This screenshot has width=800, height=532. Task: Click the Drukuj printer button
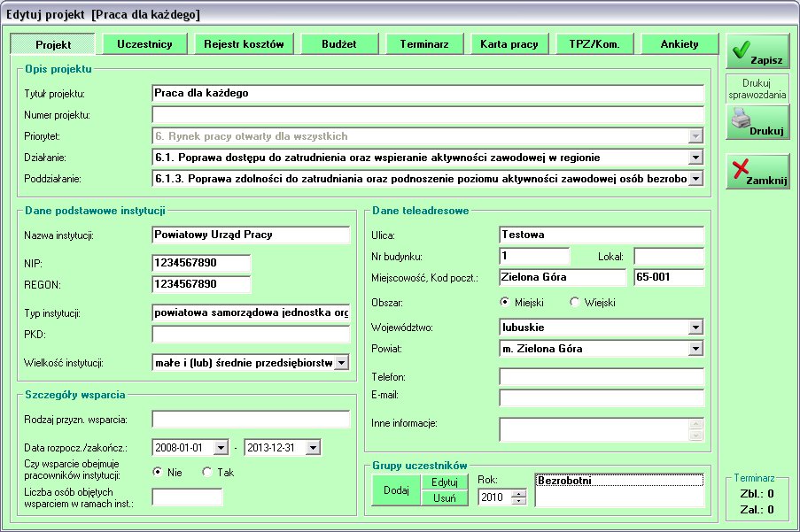point(757,123)
